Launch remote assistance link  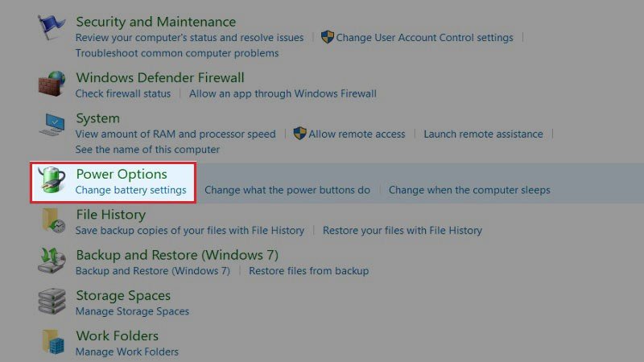[x=483, y=134]
